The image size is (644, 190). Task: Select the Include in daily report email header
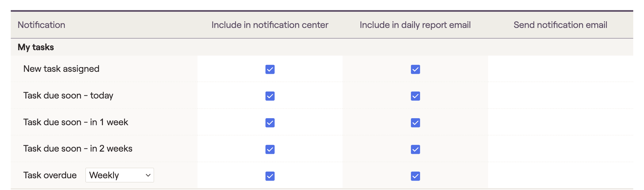[x=415, y=25]
